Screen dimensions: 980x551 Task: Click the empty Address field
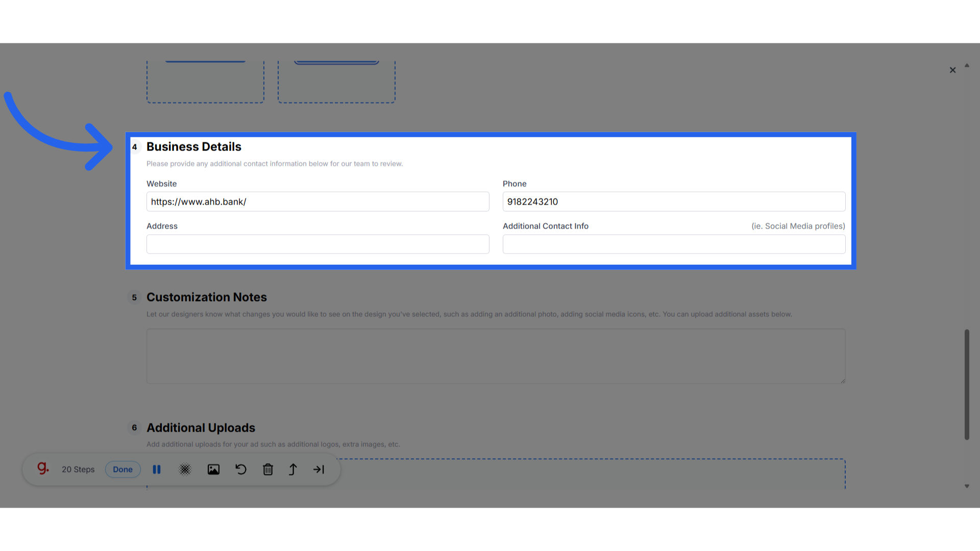point(317,244)
